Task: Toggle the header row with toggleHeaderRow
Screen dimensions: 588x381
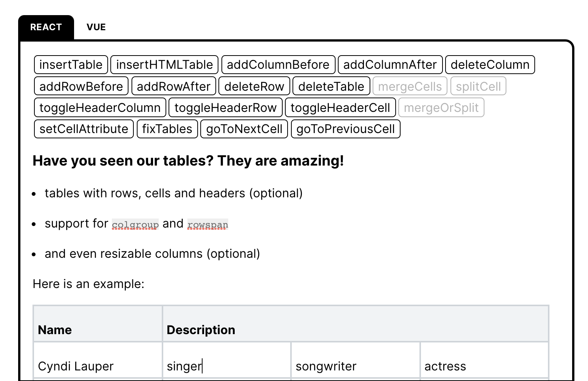Action: coord(226,107)
